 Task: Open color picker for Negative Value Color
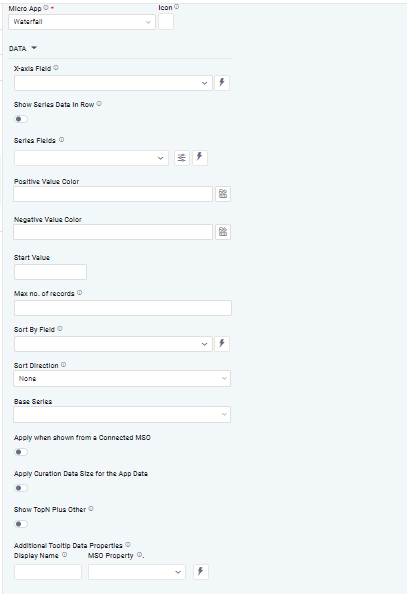point(223,232)
